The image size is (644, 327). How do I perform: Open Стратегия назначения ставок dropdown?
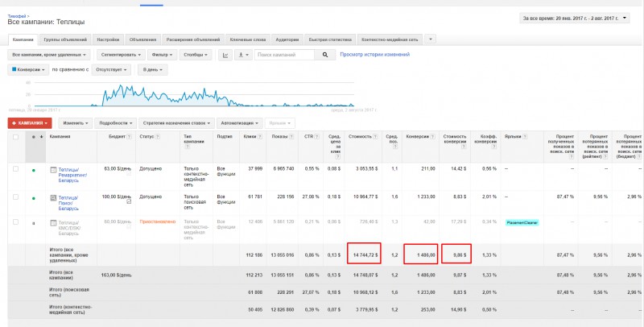coord(176,123)
